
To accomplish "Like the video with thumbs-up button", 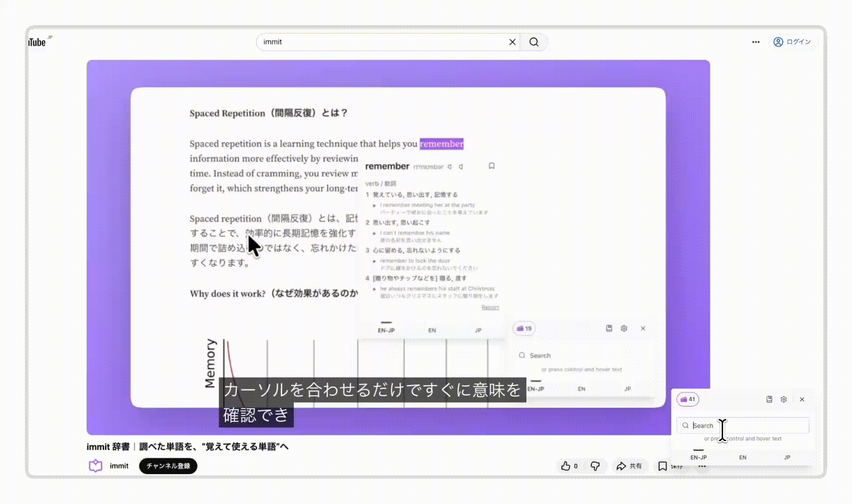I will 570,466.
